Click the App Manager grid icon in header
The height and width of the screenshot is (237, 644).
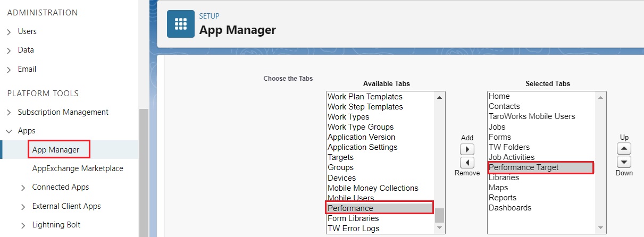click(181, 24)
